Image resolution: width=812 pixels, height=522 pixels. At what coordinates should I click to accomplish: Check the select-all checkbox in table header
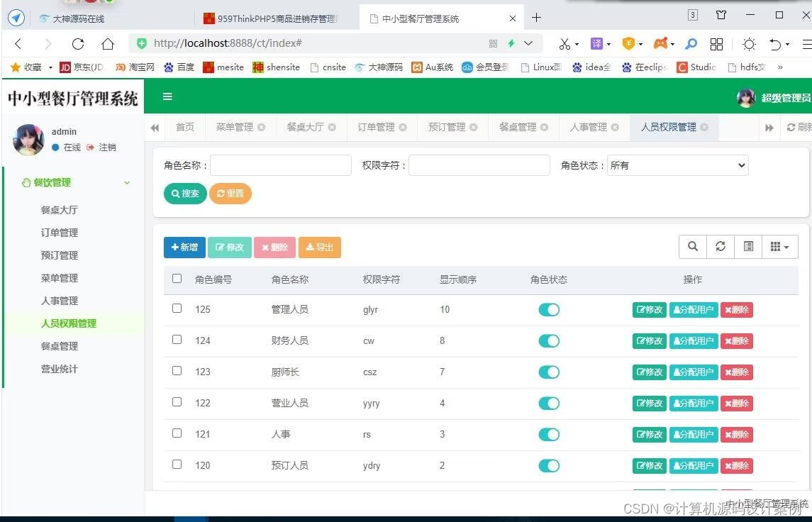177,279
